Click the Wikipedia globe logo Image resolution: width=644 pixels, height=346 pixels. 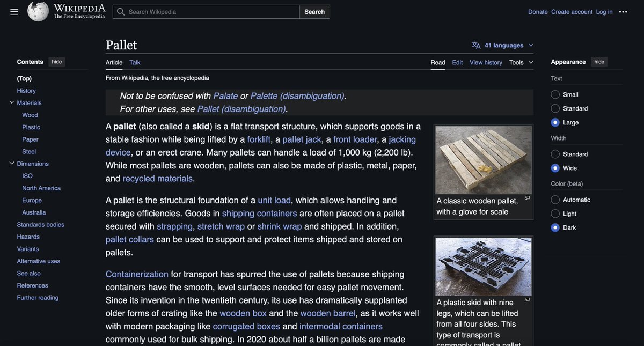click(38, 11)
